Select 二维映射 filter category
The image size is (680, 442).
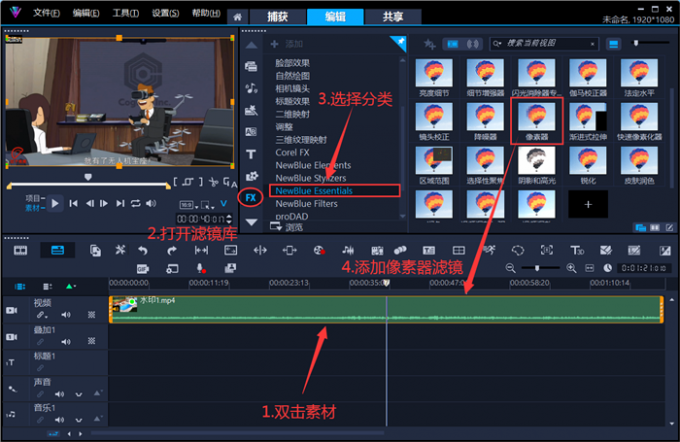[292, 114]
